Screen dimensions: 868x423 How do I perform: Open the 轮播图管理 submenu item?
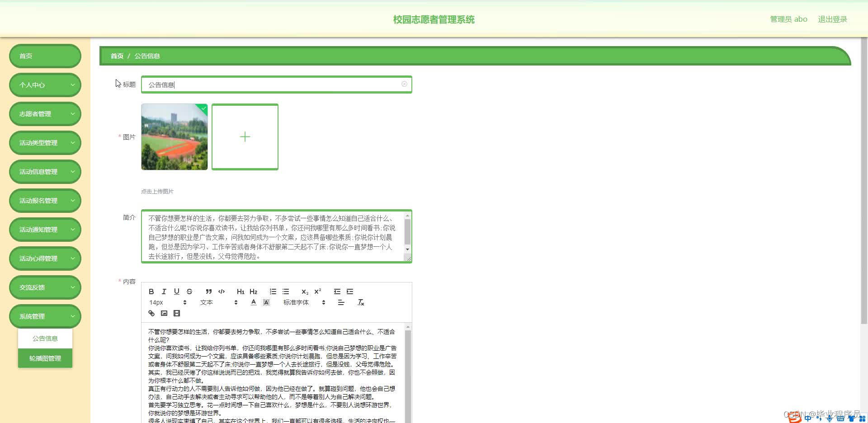(x=45, y=358)
